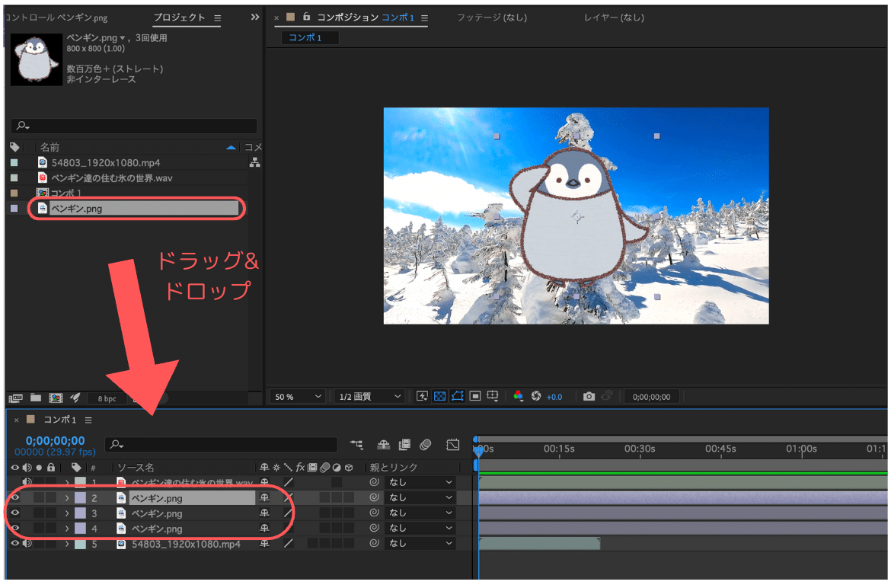Open parent dropdown for layer 5
Screen dimensions: 891x588
click(x=420, y=544)
